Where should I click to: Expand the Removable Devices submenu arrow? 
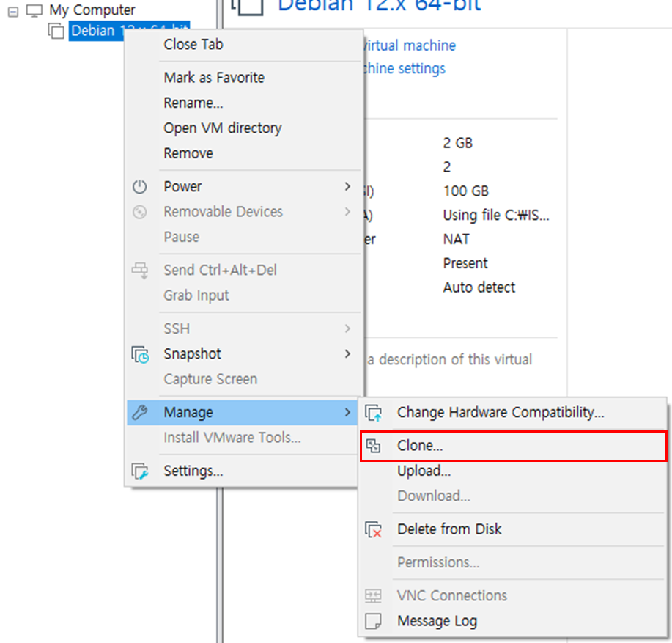(x=347, y=212)
